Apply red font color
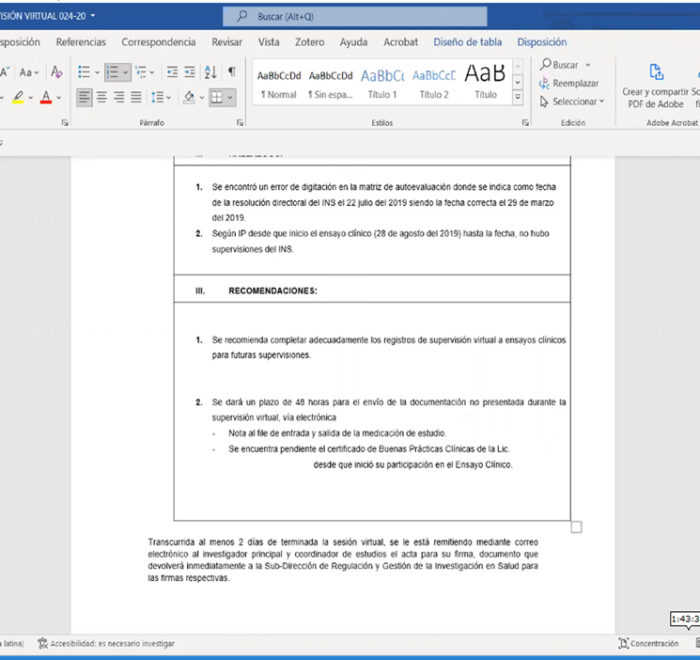This screenshot has height=660, width=700. click(46, 97)
